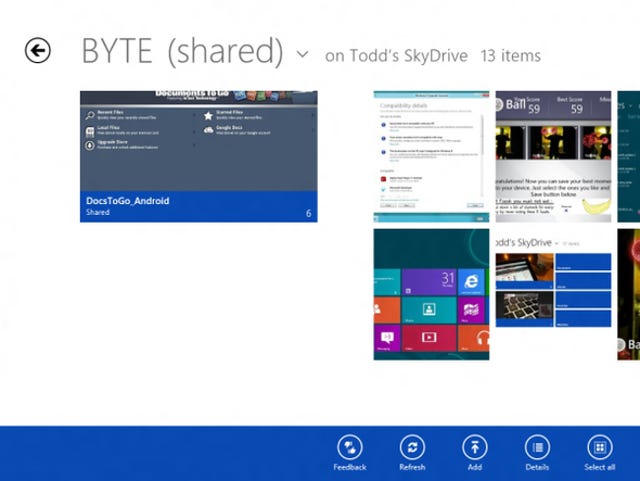
Task: Expand the BYTE (shared) folder dropdown chevron
Action: click(302, 54)
